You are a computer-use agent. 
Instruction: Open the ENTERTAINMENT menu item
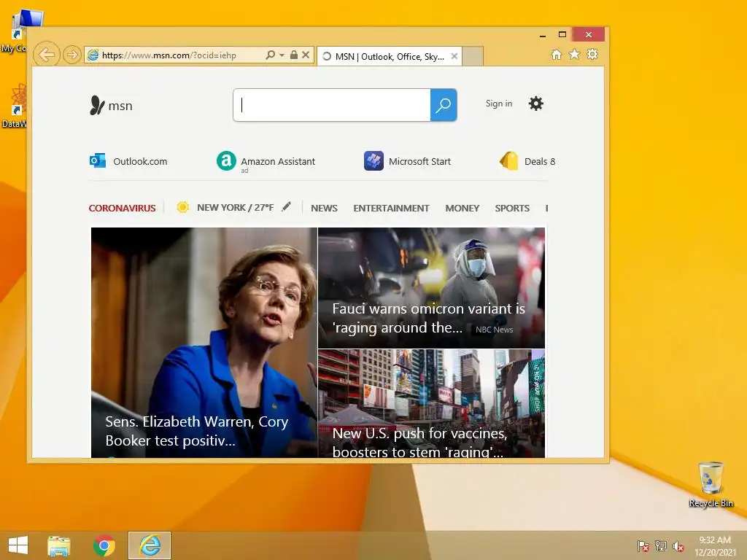point(391,208)
